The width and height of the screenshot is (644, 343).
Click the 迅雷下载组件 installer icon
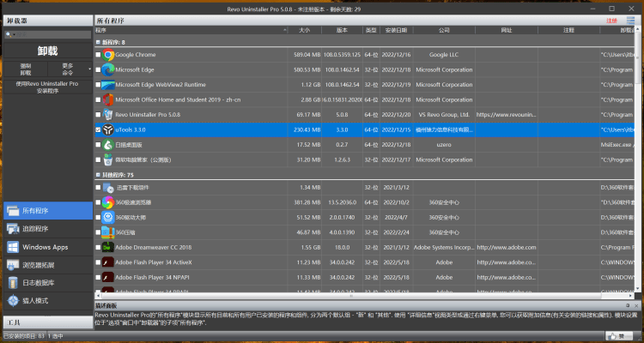tap(108, 188)
